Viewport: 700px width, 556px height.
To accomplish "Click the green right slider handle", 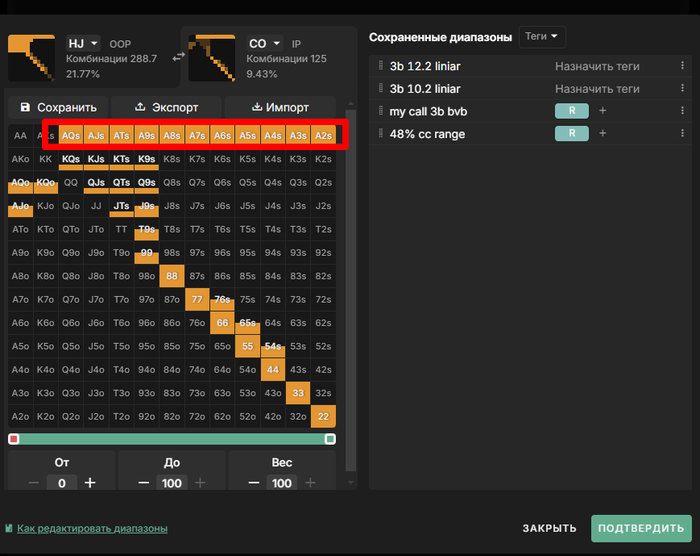I will pos(330,439).
